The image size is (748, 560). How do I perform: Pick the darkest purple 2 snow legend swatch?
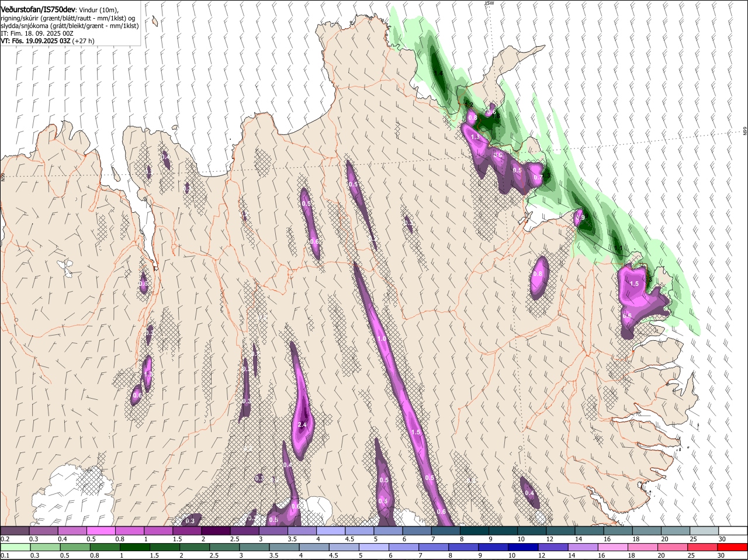pyautogui.click(x=215, y=531)
